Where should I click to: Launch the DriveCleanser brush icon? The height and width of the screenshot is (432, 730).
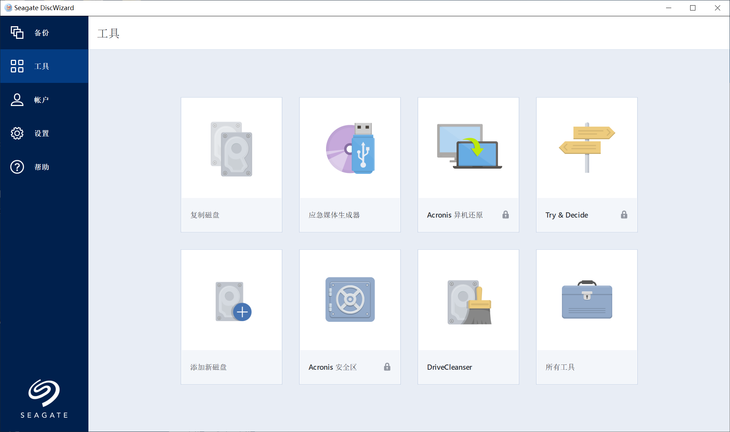[x=469, y=302]
